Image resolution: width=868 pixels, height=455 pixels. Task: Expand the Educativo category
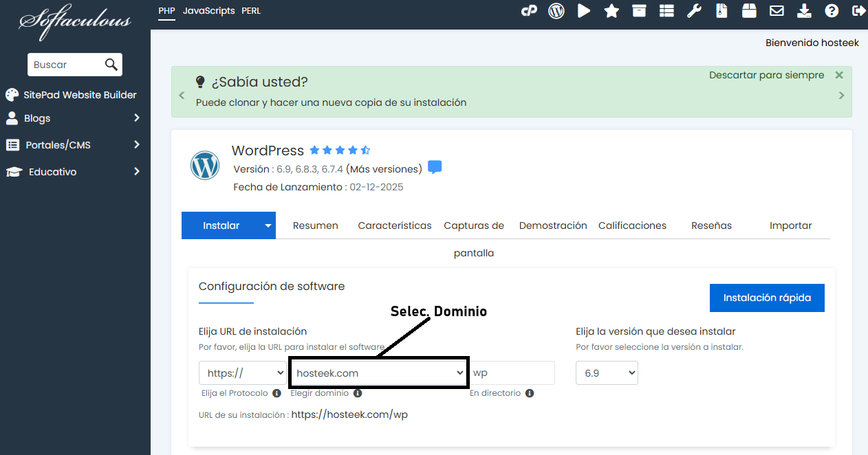74,172
